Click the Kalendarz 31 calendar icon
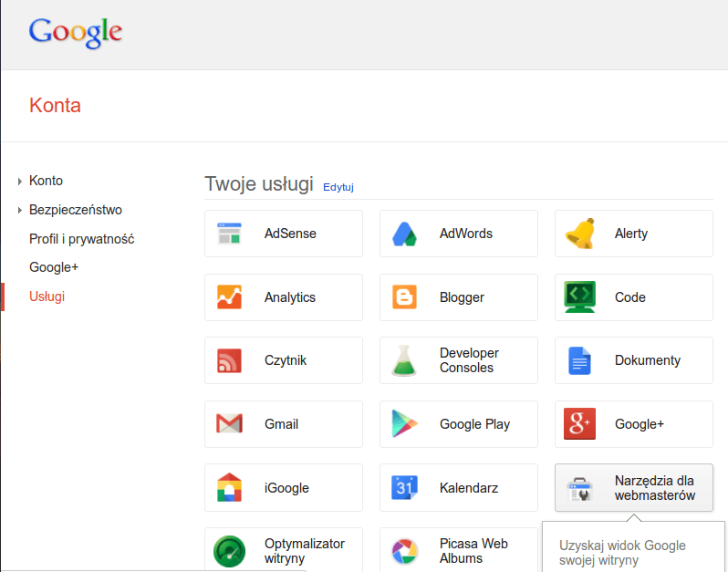Viewport: 728px width, 572px height. coord(404,487)
